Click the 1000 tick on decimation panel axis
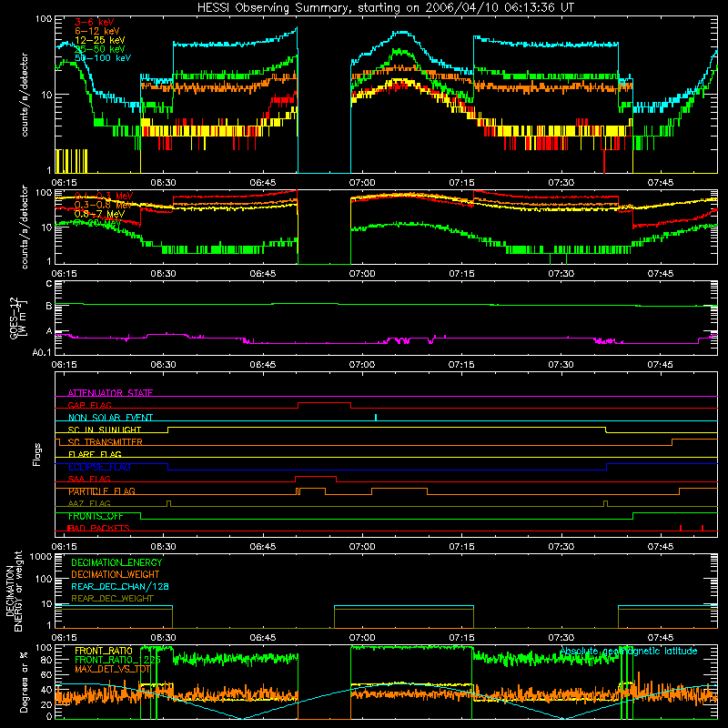This screenshot has width=728, height=728. (41, 556)
